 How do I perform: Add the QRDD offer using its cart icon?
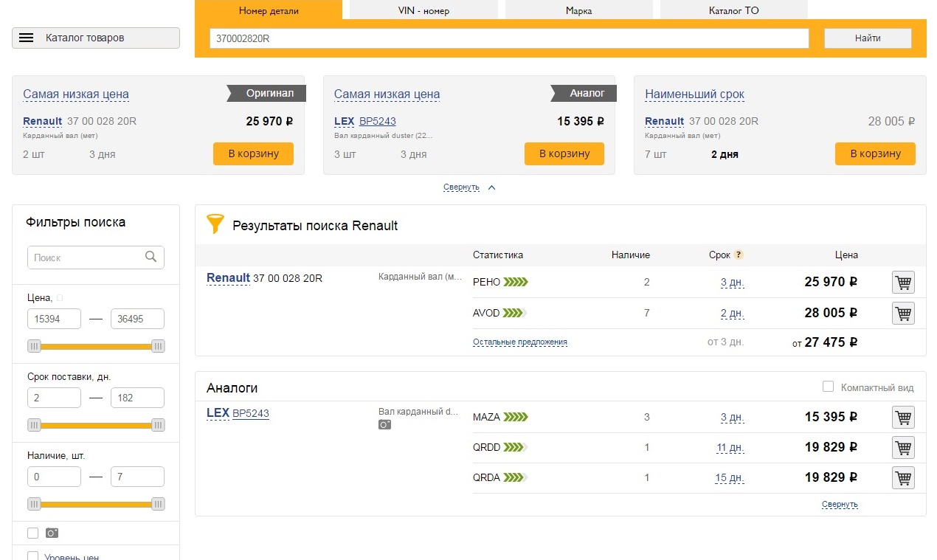[903, 447]
